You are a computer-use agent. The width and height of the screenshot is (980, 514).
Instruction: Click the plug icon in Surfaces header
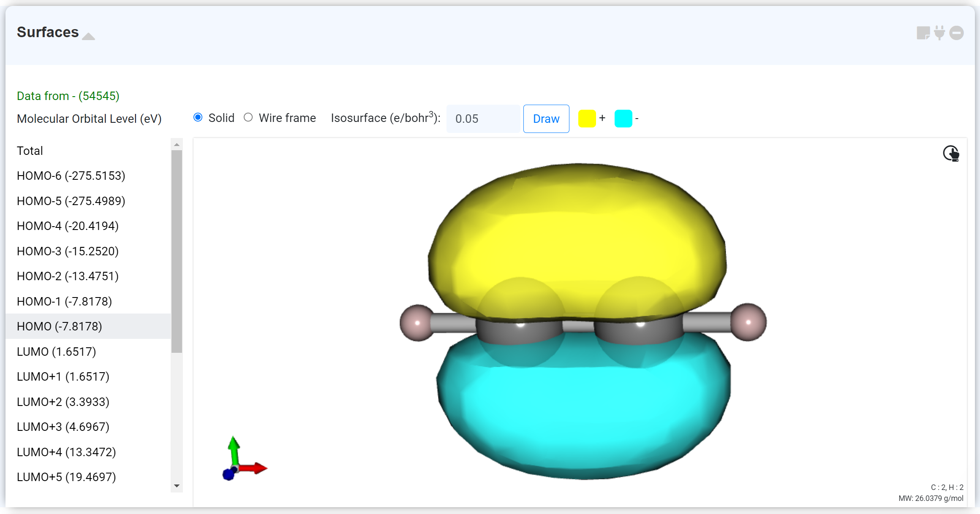click(939, 33)
